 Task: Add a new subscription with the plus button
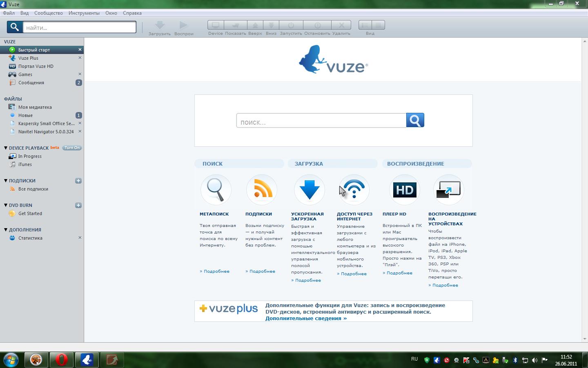[x=78, y=181]
